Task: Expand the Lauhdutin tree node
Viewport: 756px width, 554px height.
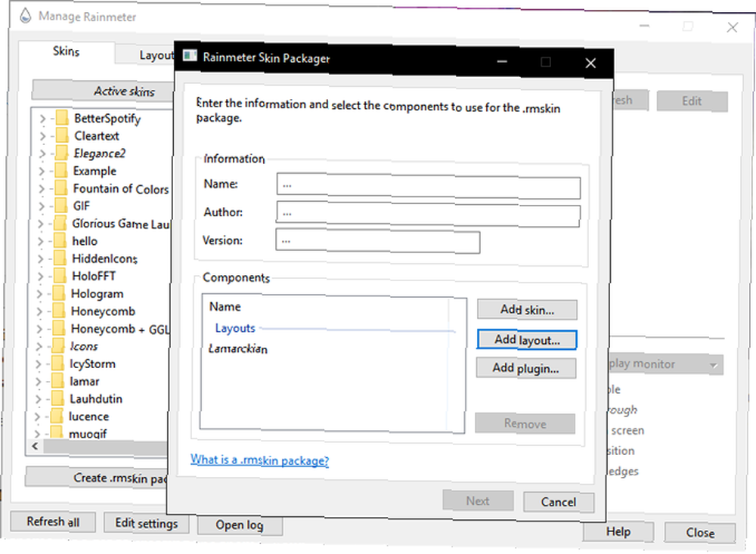Action: [39, 399]
